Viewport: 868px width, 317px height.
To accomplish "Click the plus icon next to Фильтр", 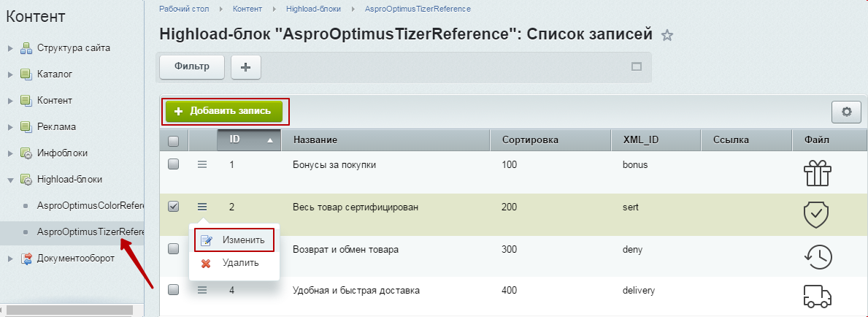I will pyautogui.click(x=246, y=67).
